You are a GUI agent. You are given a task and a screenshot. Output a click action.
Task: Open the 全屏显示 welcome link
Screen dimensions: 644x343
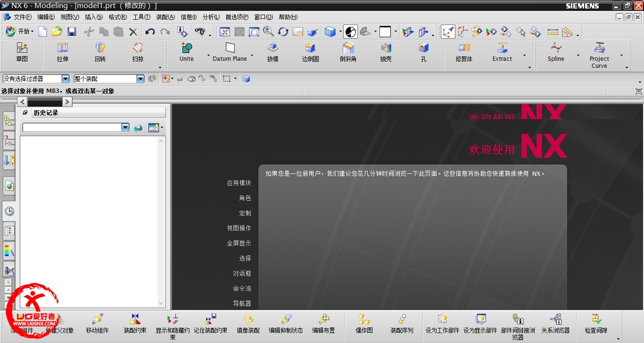pos(239,244)
